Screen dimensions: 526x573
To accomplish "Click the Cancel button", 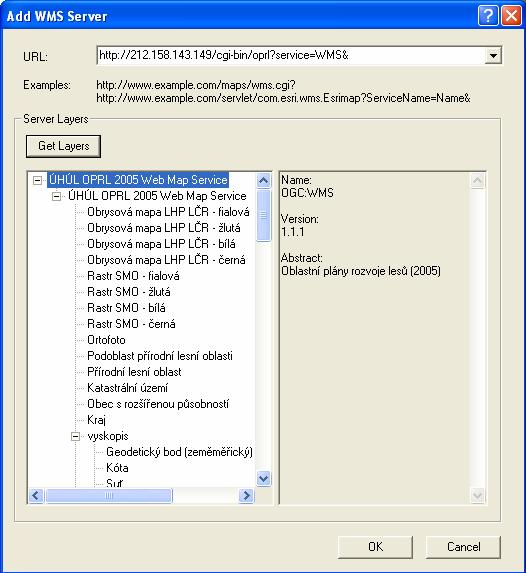I will click(x=463, y=547).
